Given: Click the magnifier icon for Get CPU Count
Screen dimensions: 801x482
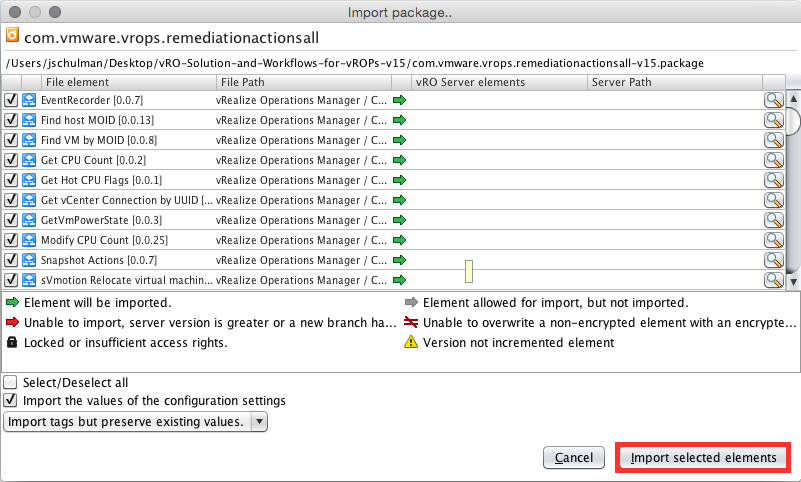Looking at the screenshot, I should [774, 160].
